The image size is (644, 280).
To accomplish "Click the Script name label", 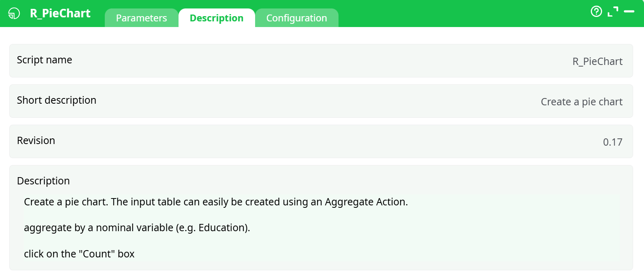I will 44,60.
